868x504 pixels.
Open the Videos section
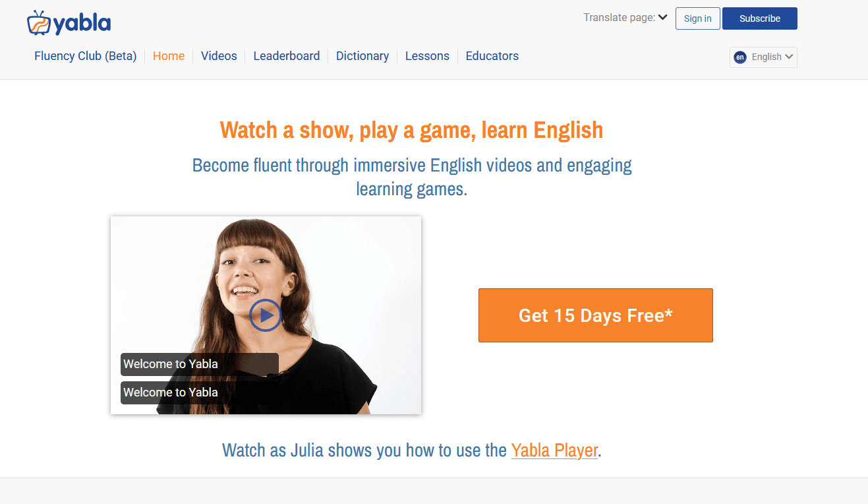tap(219, 56)
